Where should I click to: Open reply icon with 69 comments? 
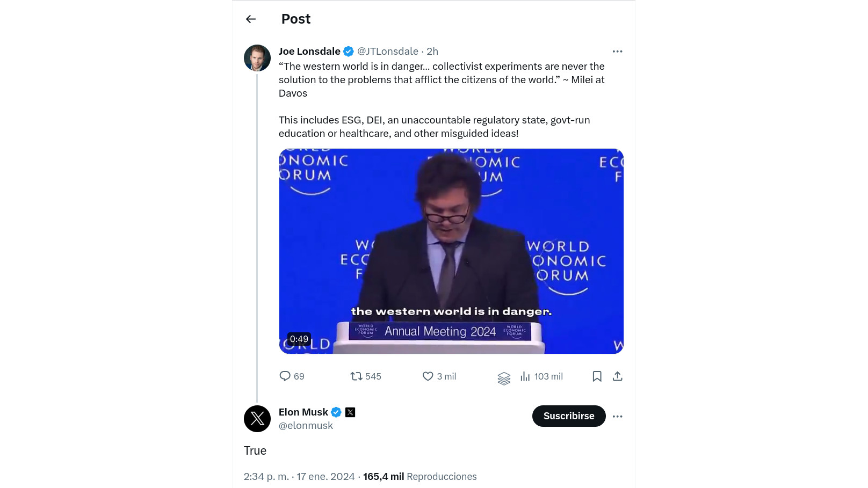(x=285, y=376)
